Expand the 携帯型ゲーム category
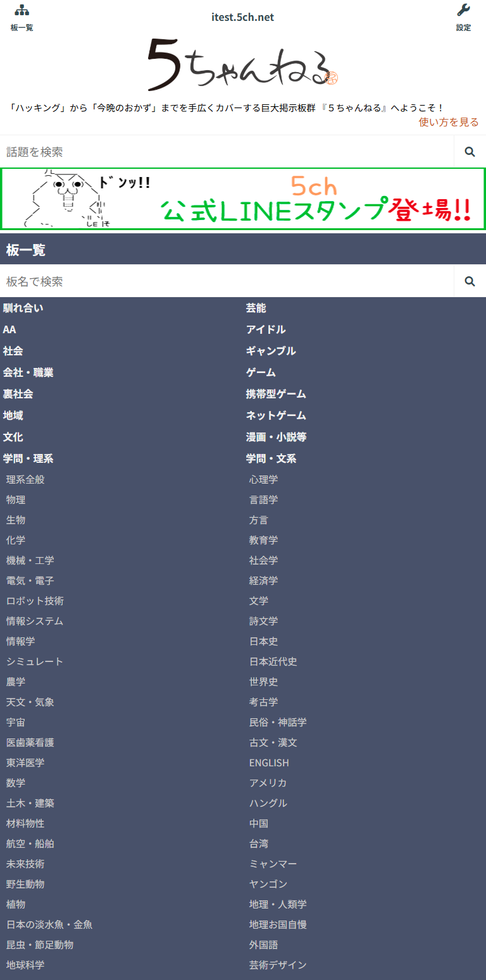The width and height of the screenshot is (486, 980). (276, 394)
